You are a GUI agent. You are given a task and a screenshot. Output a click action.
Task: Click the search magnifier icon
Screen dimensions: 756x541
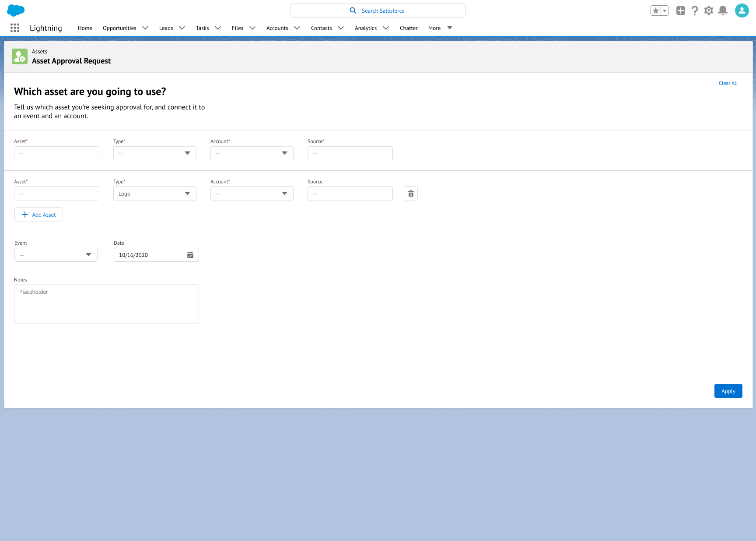(x=353, y=10)
